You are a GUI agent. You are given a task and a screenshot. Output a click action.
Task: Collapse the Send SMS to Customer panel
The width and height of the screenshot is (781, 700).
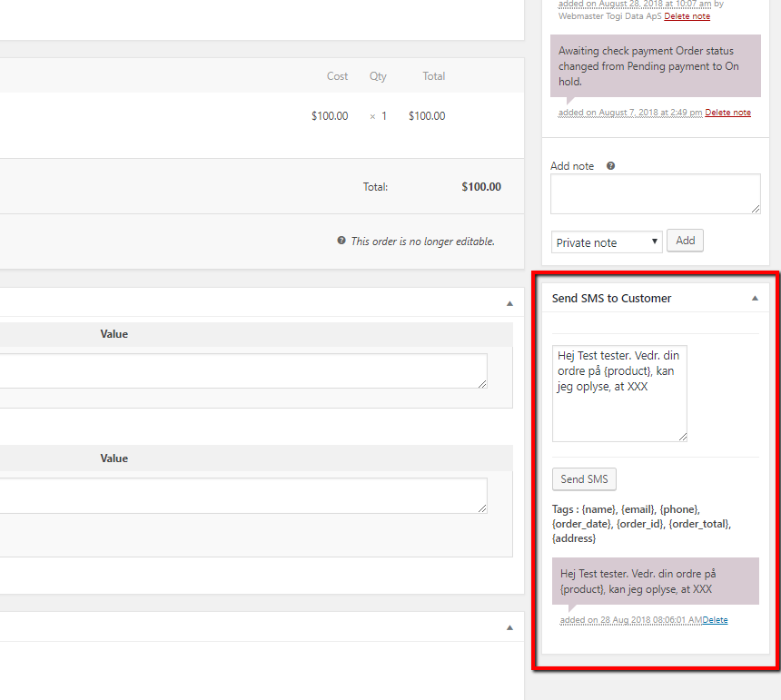pos(755,298)
